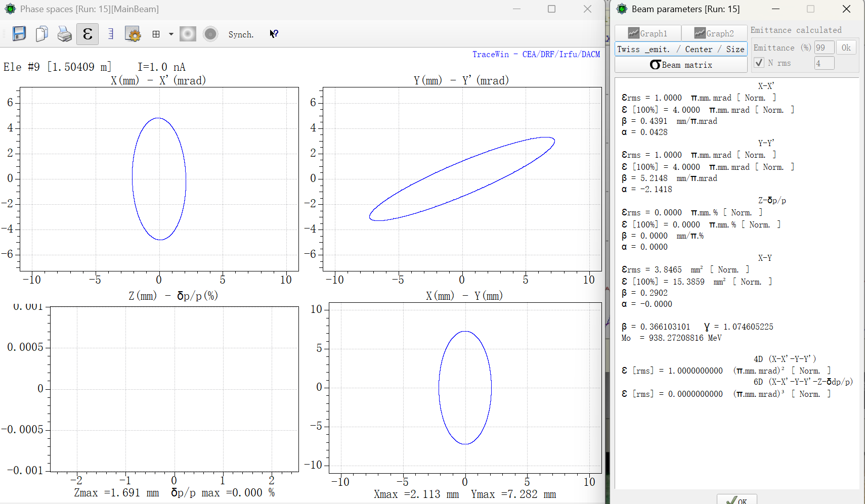Click the Save floppy disk icon
Image resolution: width=865 pixels, height=504 pixels.
(19, 34)
